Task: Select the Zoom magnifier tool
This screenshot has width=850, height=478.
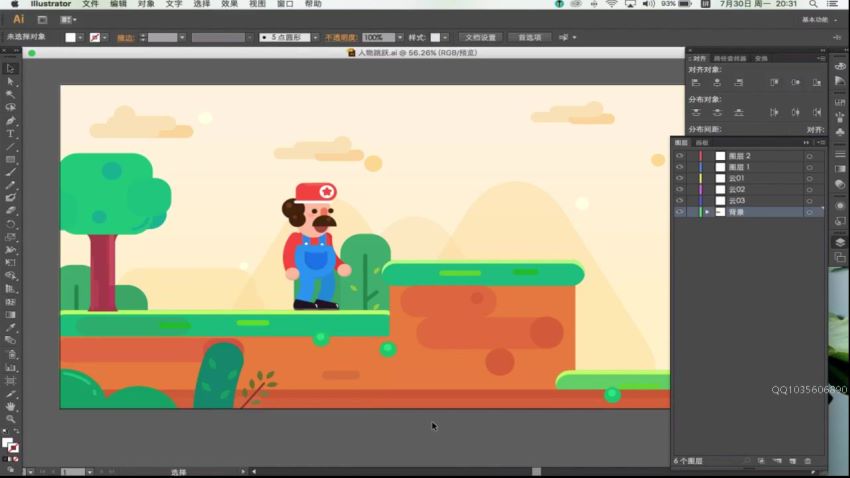Action: point(11,420)
